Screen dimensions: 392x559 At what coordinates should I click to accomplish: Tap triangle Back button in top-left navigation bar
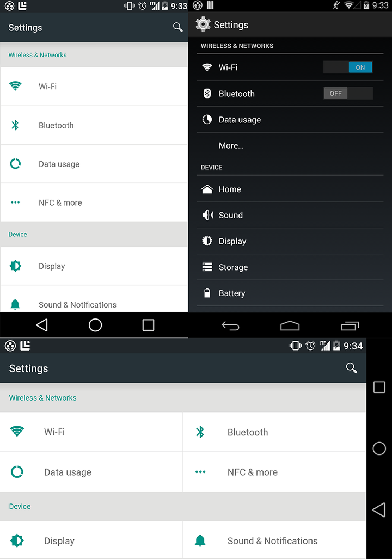pos(42,325)
